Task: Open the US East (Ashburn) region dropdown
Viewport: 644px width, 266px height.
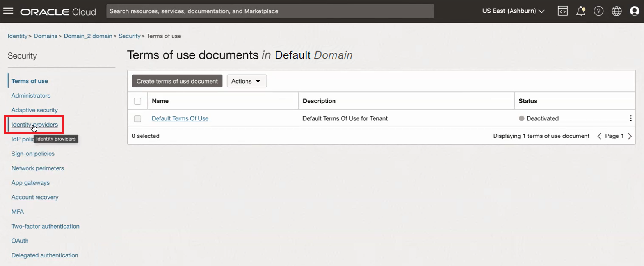Action: pyautogui.click(x=513, y=11)
